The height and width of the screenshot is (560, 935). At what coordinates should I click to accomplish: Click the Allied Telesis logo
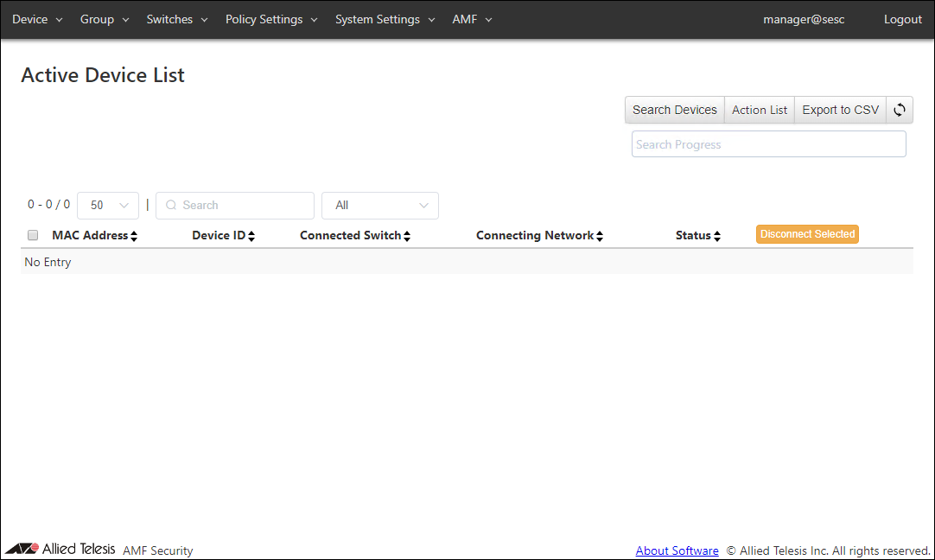pyautogui.click(x=60, y=549)
